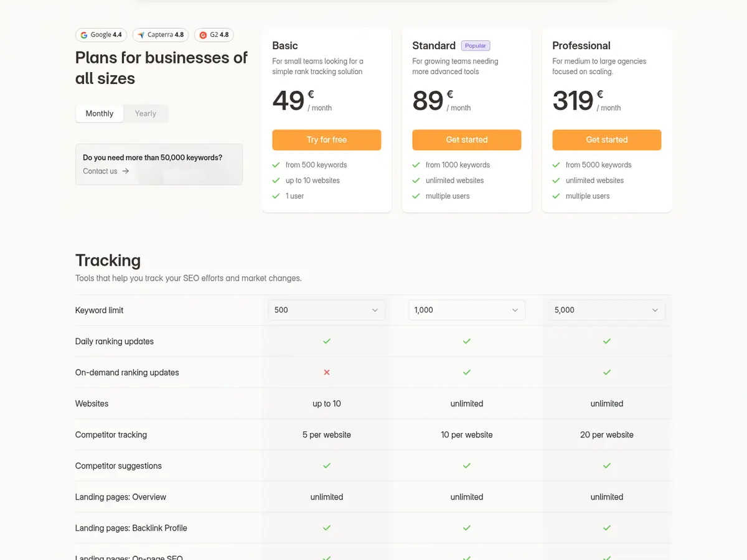The width and height of the screenshot is (747, 560).
Task: Switch billing to Monthly
Action: click(100, 113)
